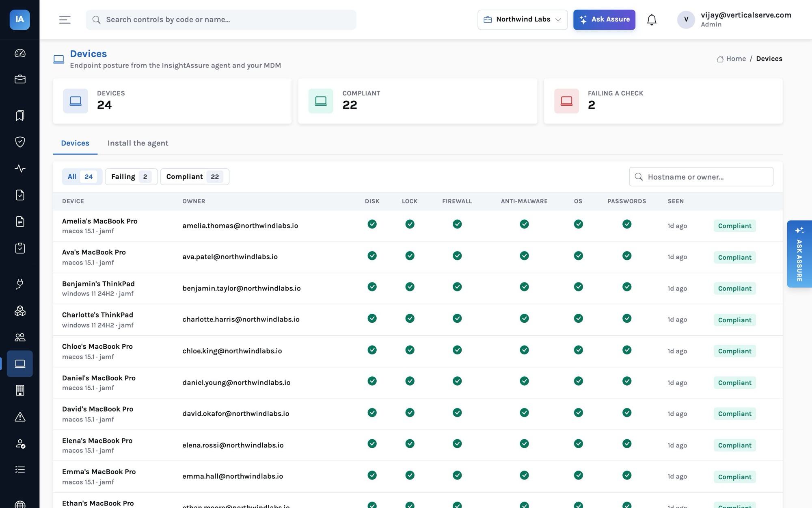Select the laptop devices icon in sidebar
This screenshot has height=508, width=812.
(x=20, y=364)
